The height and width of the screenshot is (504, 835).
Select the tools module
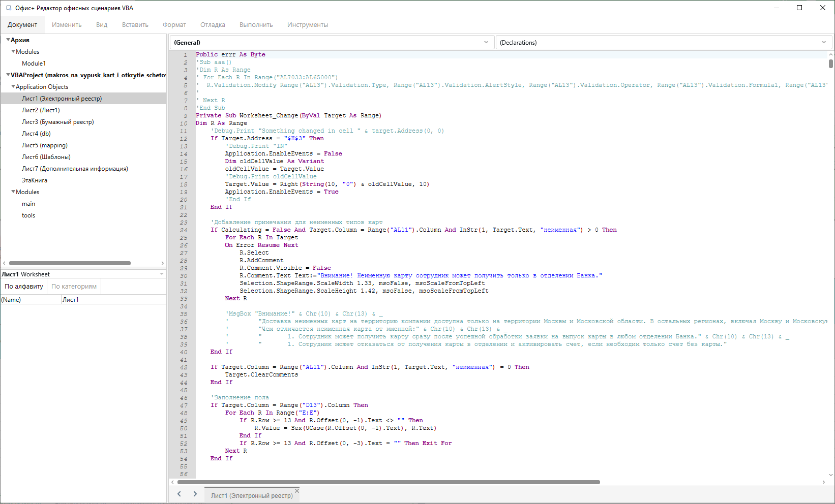click(28, 215)
